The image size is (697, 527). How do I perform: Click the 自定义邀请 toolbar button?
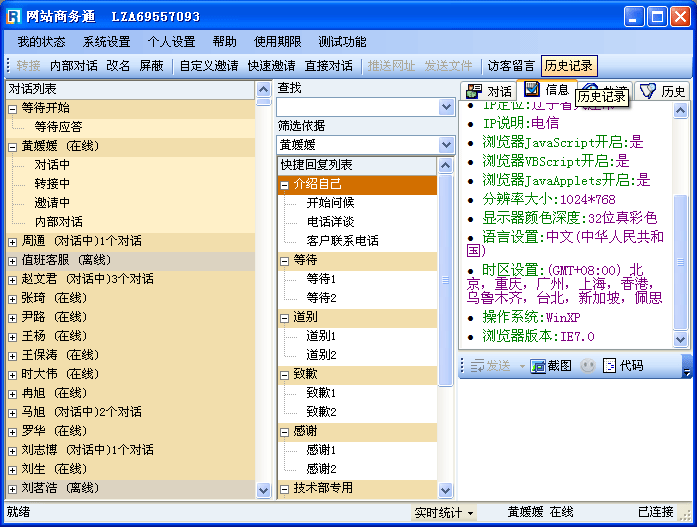tap(209, 66)
